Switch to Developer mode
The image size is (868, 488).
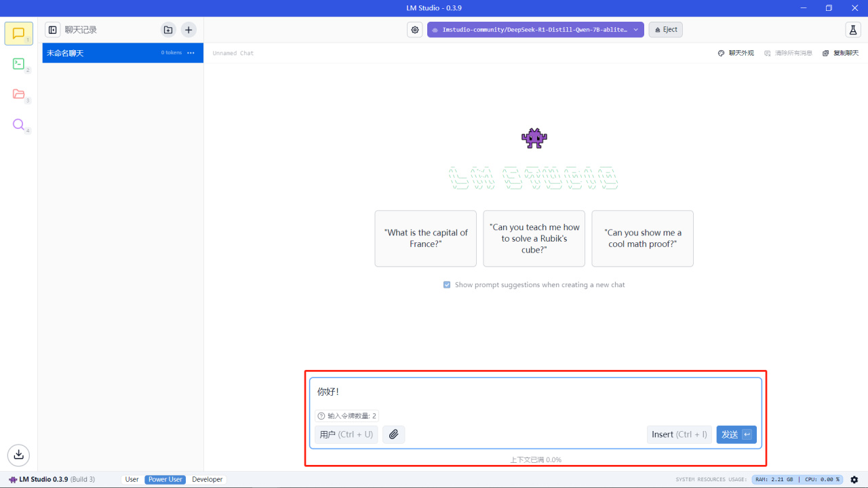pyautogui.click(x=207, y=480)
